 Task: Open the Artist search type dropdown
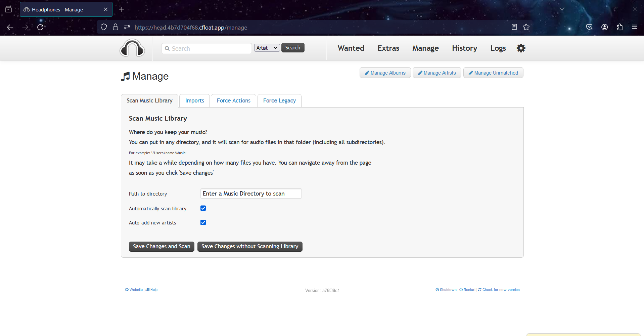267,48
